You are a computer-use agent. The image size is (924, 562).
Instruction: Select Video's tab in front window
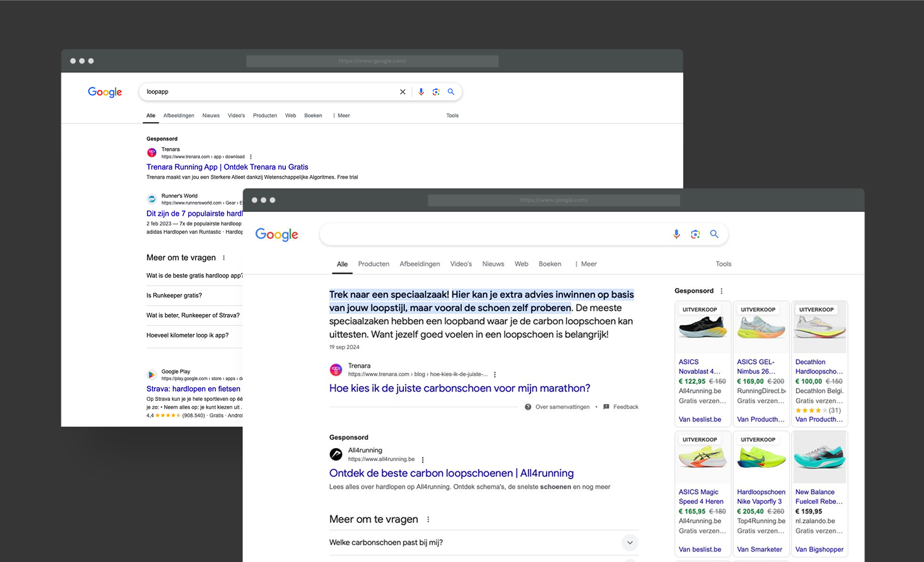pos(461,264)
